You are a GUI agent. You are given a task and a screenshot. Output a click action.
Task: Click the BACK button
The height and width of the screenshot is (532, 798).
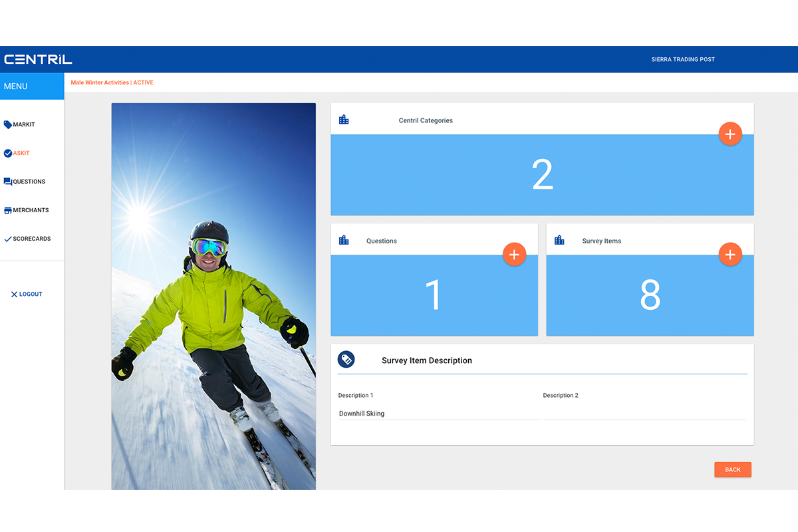pos(733,469)
